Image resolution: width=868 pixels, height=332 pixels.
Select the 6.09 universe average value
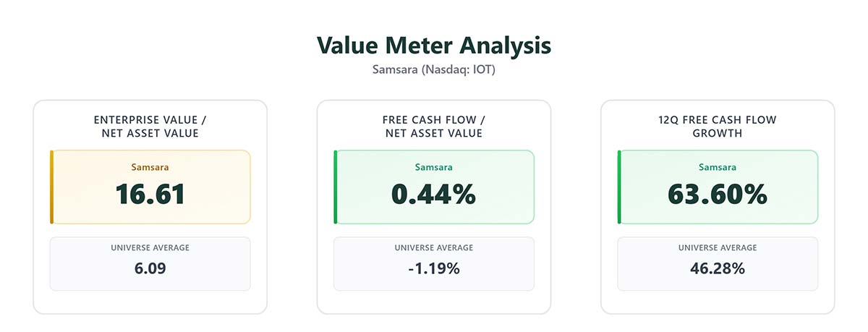coord(150,269)
